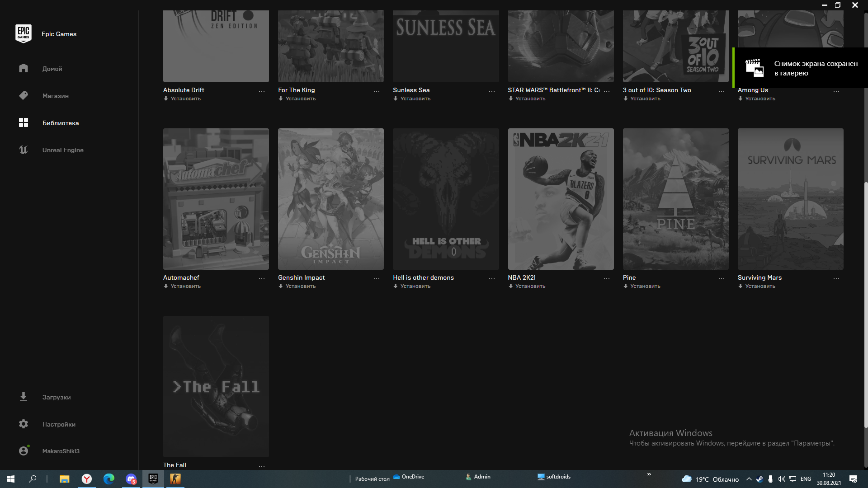Open options menu for Absolute Drift
The image size is (868, 488).
[262, 91]
